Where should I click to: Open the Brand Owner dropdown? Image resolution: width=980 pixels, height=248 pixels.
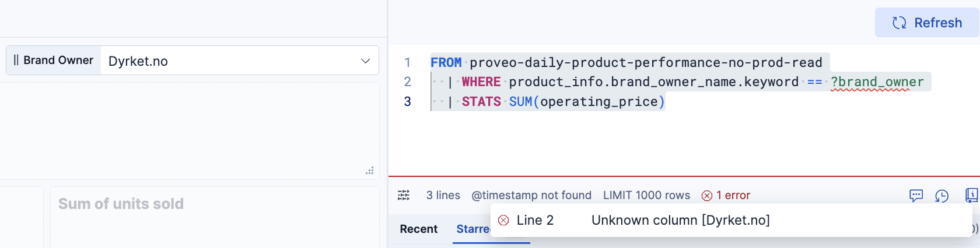[239, 61]
